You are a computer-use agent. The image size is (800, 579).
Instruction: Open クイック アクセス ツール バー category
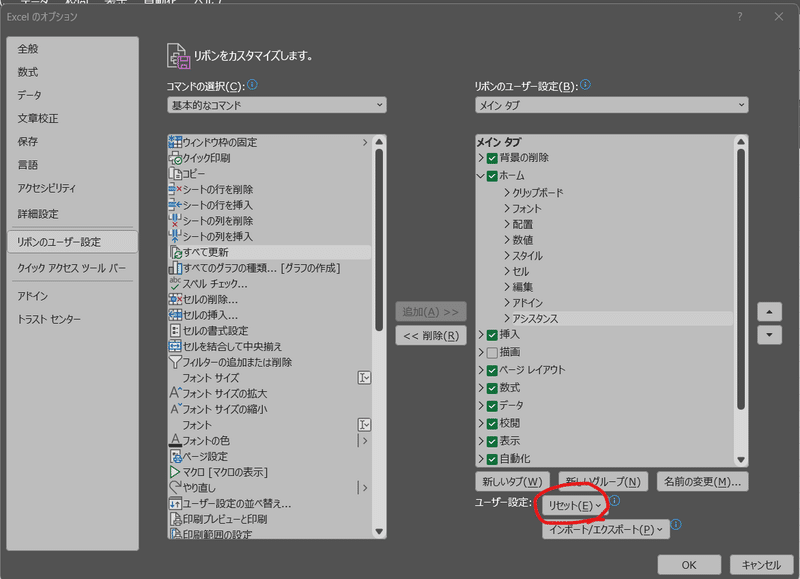(72, 268)
